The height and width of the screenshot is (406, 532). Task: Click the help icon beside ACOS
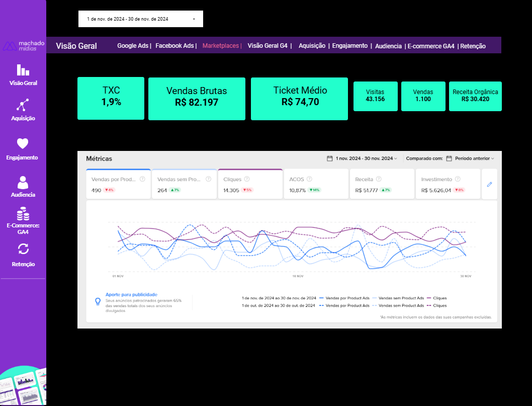[x=309, y=179]
